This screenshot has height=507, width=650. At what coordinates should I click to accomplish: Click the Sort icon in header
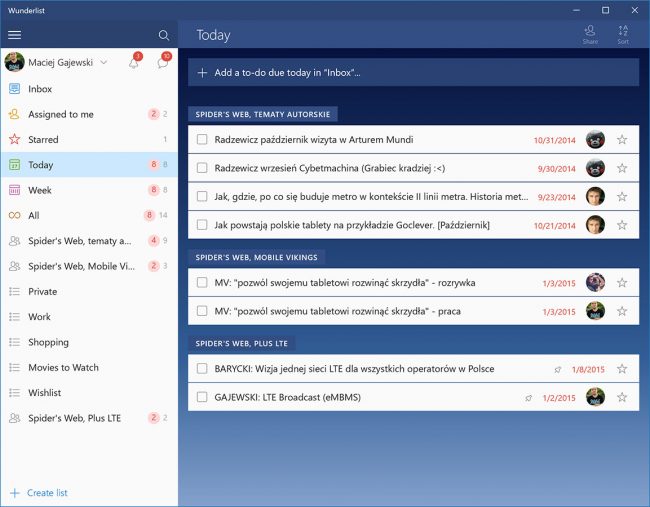pos(623,35)
